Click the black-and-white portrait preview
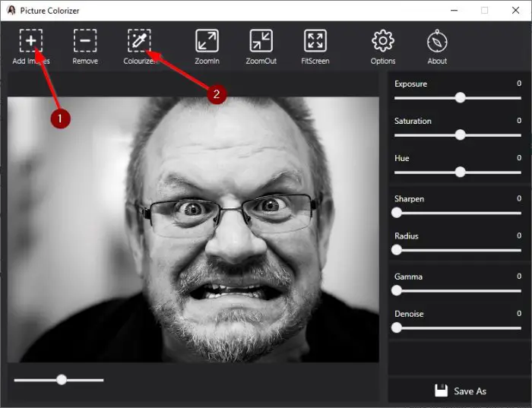 click(x=193, y=229)
